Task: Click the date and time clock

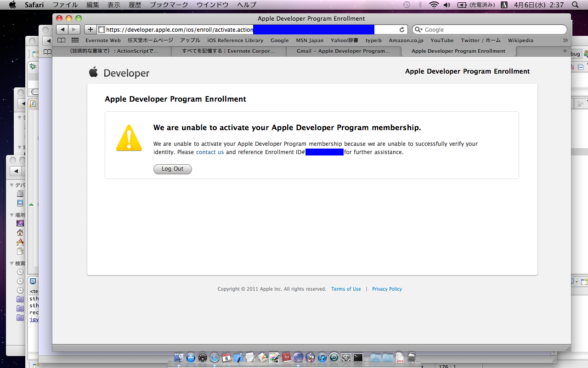Action: pos(538,5)
